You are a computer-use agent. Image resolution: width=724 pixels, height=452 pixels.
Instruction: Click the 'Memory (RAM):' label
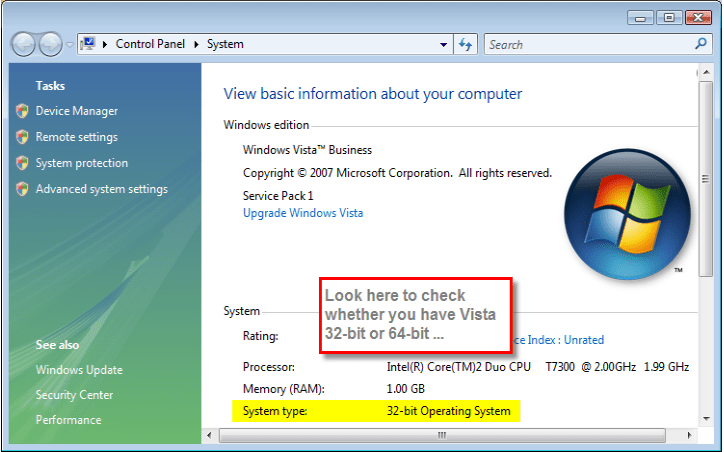click(284, 389)
